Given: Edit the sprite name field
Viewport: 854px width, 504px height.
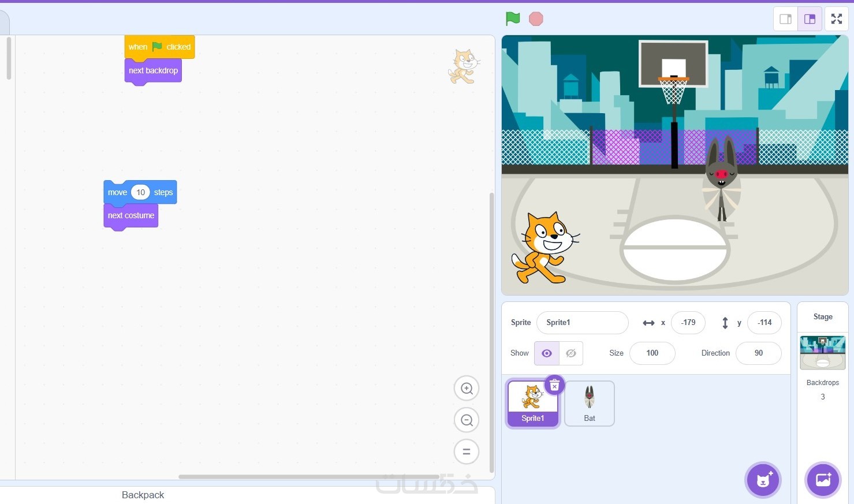Looking at the screenshot, I should (583, 323).
